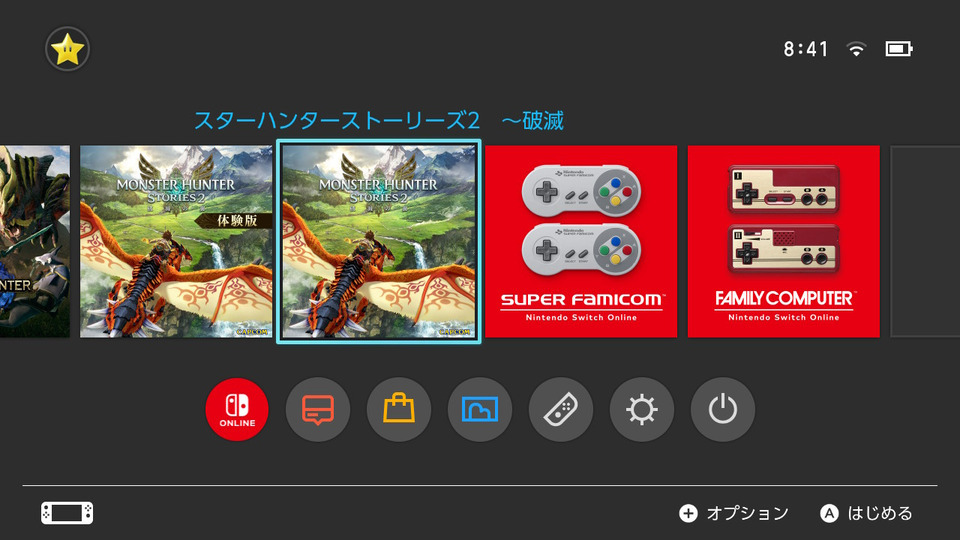Image resolution: width=960 pixels, height=540 pixels.
Task: Select the partially visible Monster Hunter tile at left
Action: pyautogui.click(x=35, y=241)
